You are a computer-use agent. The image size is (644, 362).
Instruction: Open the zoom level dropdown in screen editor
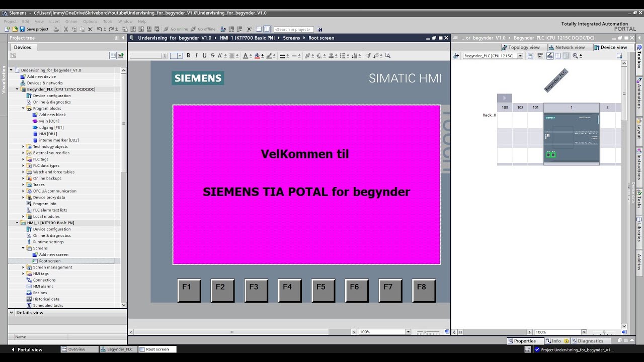coord(408,332)
